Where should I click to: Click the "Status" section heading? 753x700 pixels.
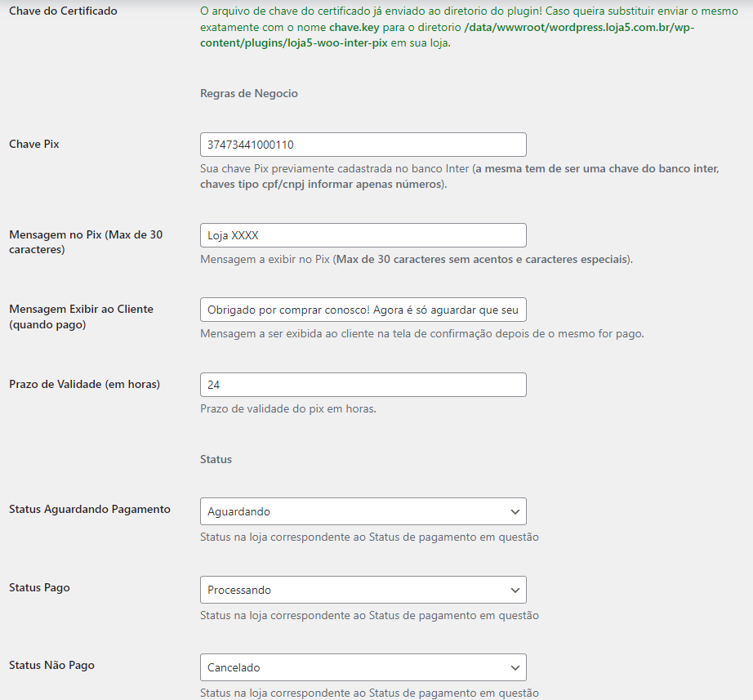(216, 460)
